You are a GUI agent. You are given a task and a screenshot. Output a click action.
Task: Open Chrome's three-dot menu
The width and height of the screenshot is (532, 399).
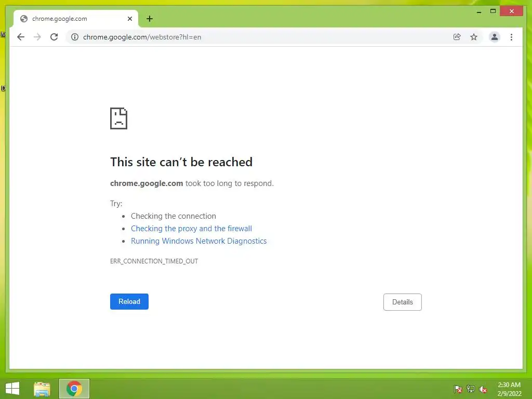coord(511,37)
